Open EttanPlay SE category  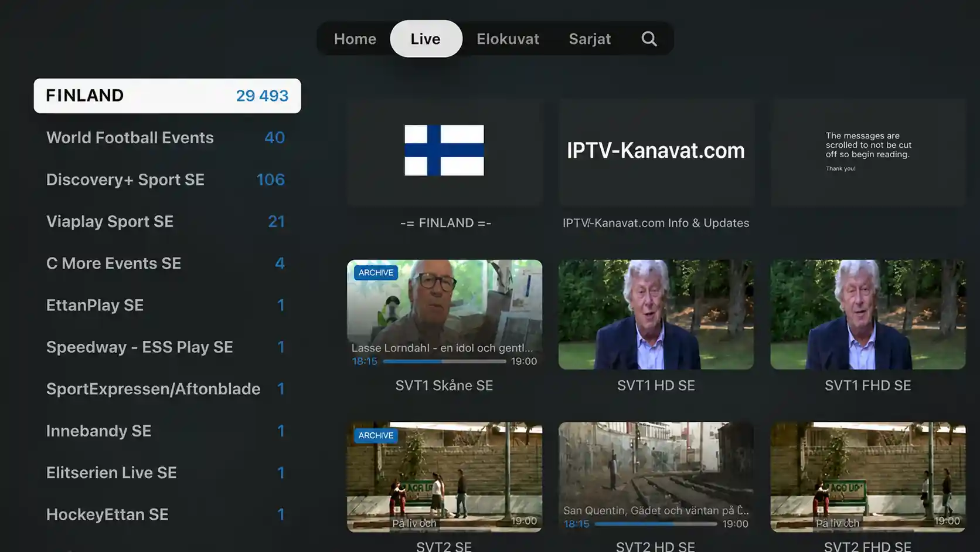[x=167, y=305]
